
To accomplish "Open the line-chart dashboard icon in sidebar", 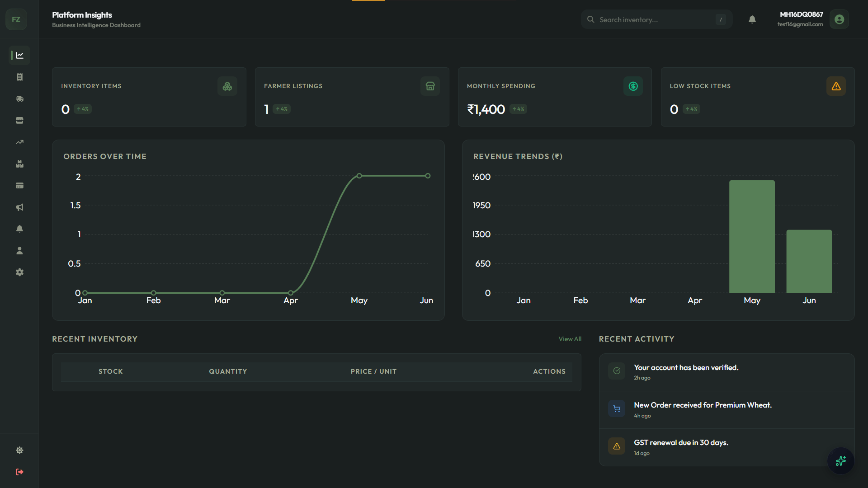I will click(x=19, y=55).
